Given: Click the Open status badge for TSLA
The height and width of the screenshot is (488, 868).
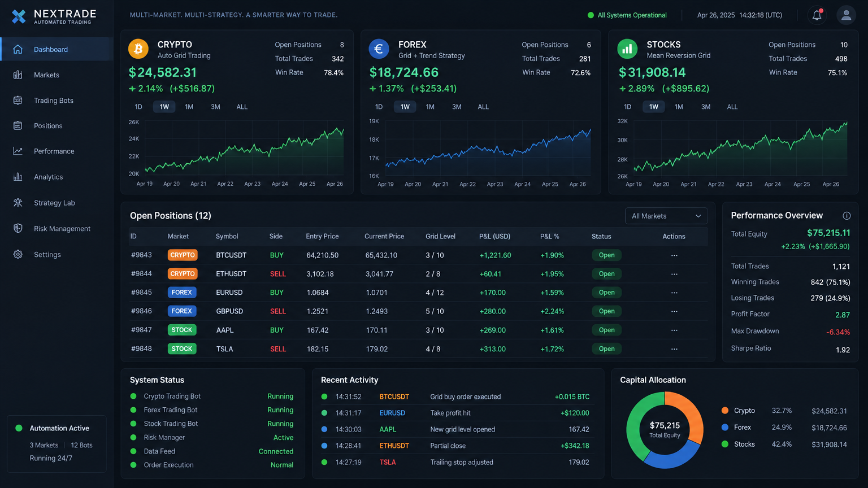Looking at the screenshot, I should click(x=607, y=348).
